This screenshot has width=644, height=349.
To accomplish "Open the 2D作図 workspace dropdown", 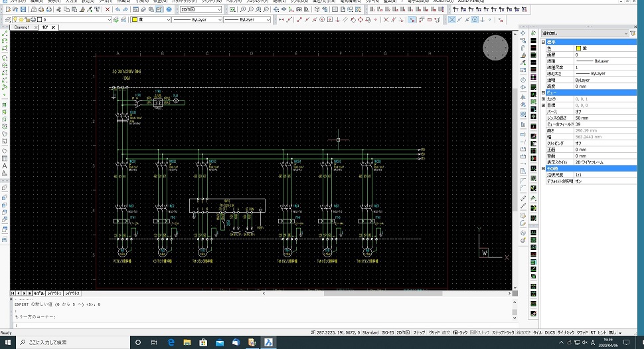I will (x=201, y=9).
